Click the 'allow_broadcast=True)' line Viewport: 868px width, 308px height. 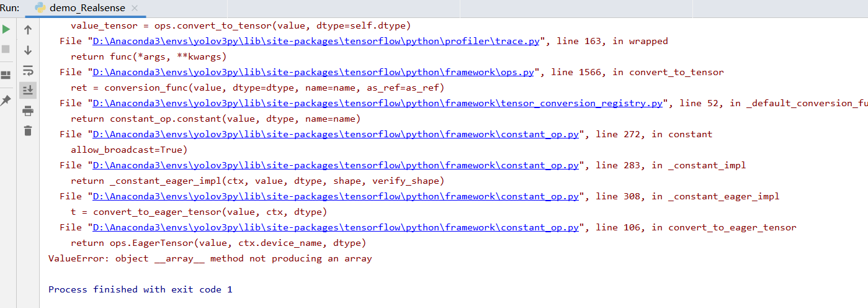point(129,150)
